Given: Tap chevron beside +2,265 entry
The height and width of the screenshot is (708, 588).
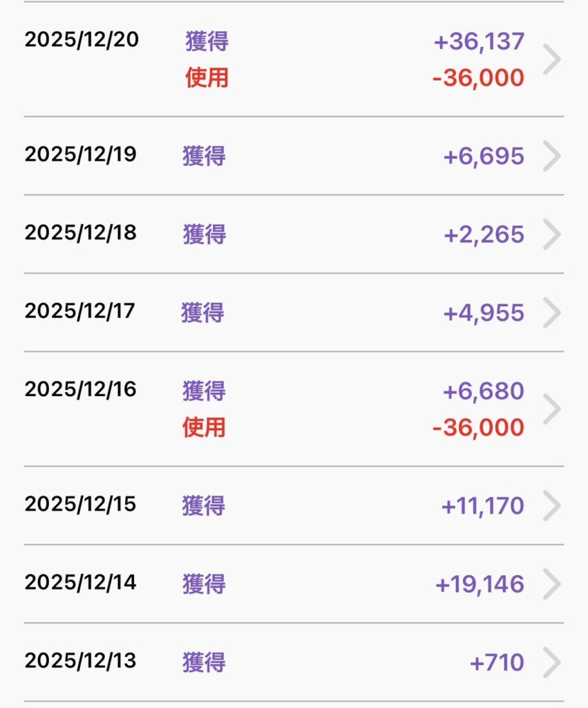Looking at the screenshot, I should click(x=551, y=234).
